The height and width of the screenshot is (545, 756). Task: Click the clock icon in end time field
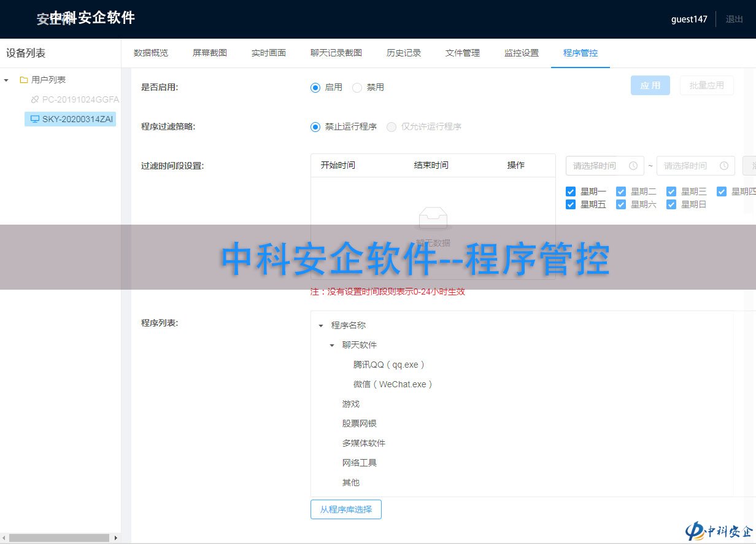point(724,166)
